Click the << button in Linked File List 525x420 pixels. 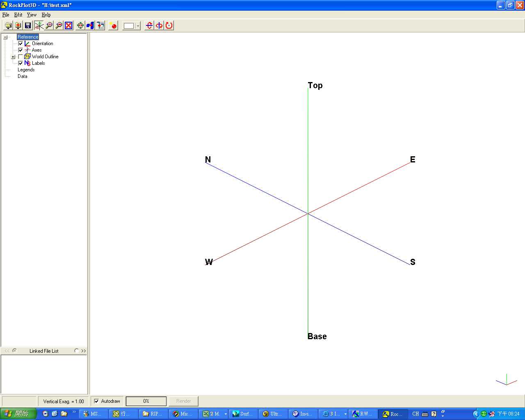[x=7, y=351]
